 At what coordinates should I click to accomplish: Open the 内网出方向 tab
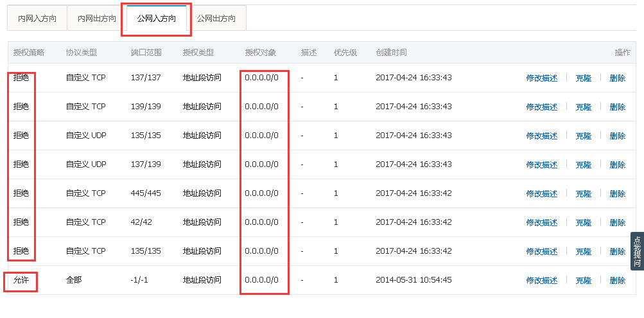(x=97, y=19)
